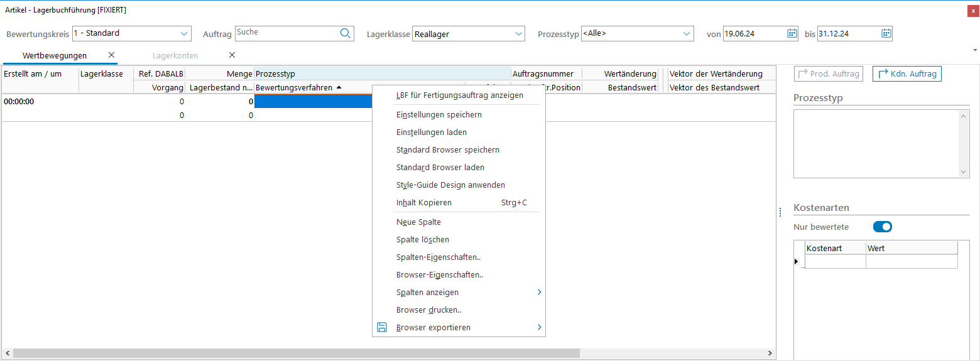
Task: Switch to the Lagerkonten tab
Action: 175,56
